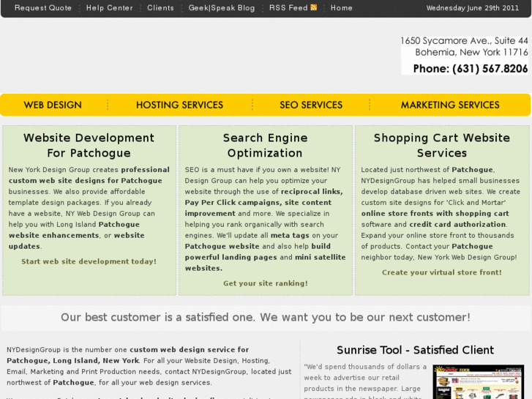Screen dimensions: 532x399
Task: Click the RSS Feed link
Action: [x=288, y=8]
